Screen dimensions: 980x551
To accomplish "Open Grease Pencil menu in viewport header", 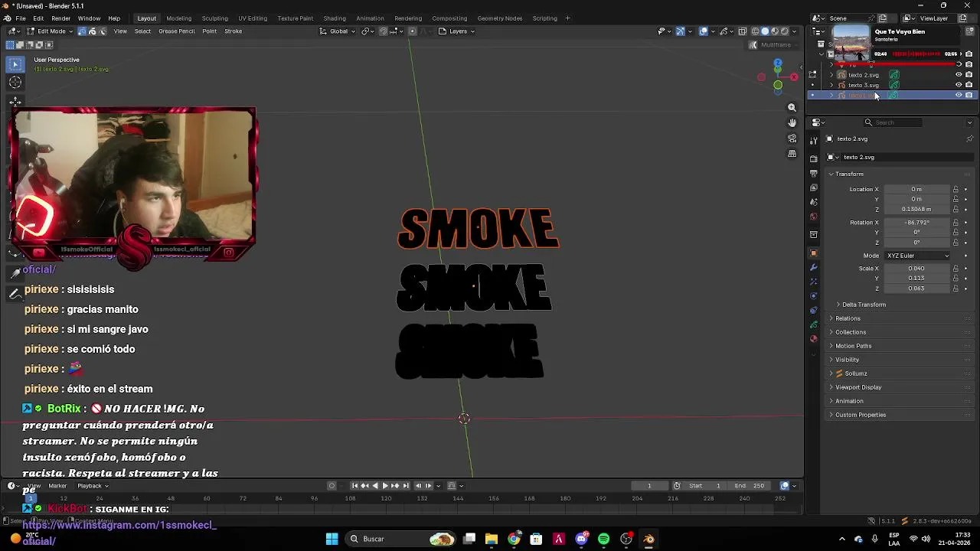I will (x=176, y=31).
